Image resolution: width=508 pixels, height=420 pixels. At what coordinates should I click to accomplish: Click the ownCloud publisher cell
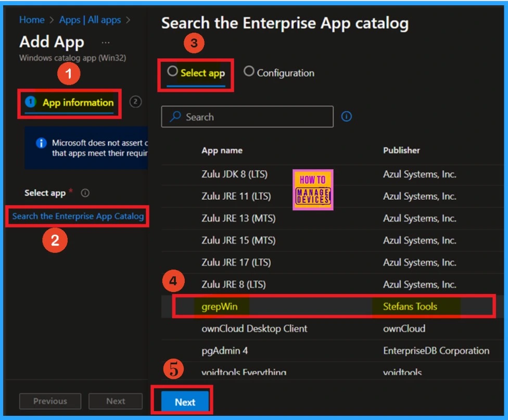click(x=404, y=328)
